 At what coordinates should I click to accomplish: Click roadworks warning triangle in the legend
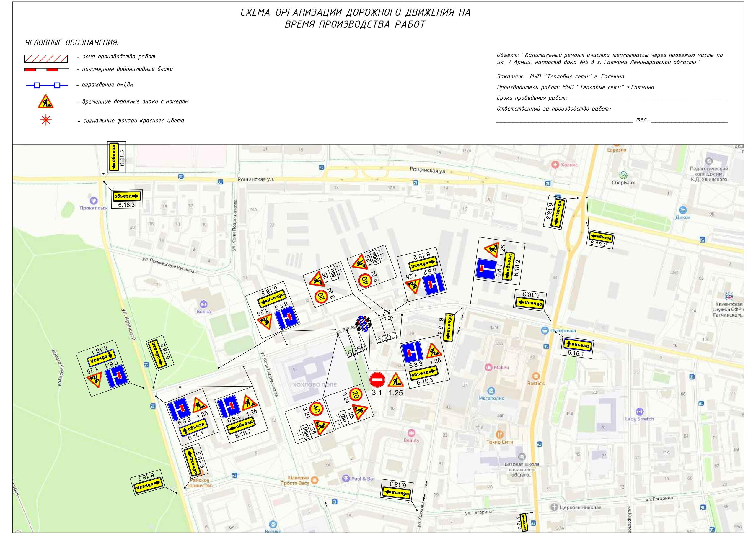45,102
